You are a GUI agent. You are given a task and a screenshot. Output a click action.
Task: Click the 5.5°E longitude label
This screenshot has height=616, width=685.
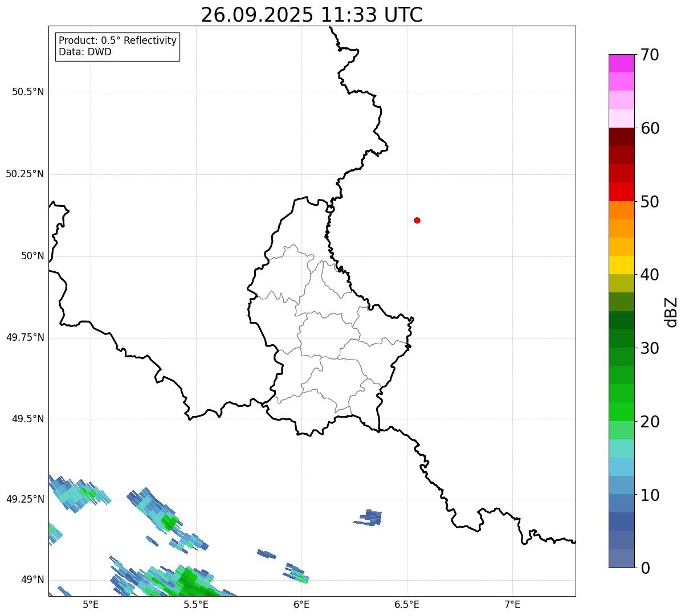point(196,604)
